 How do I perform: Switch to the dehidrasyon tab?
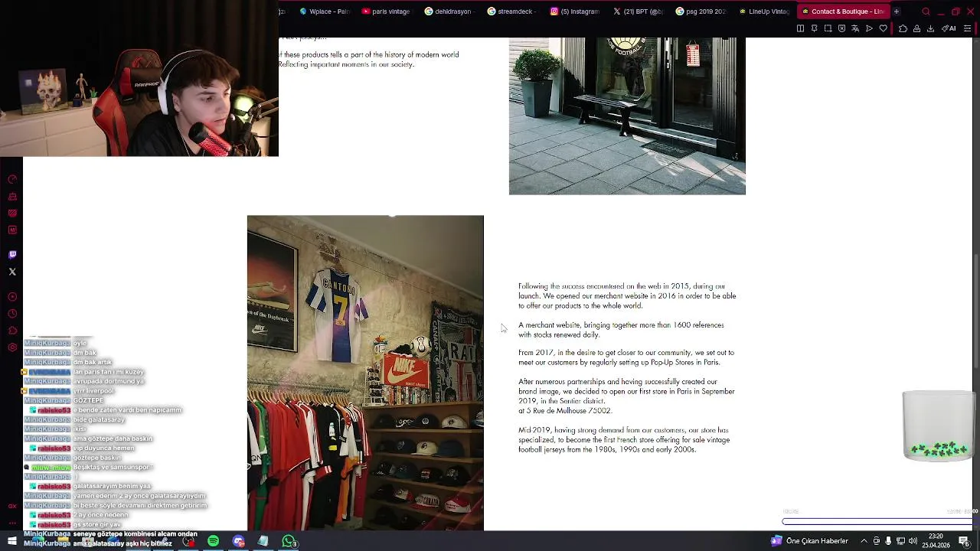449,11
